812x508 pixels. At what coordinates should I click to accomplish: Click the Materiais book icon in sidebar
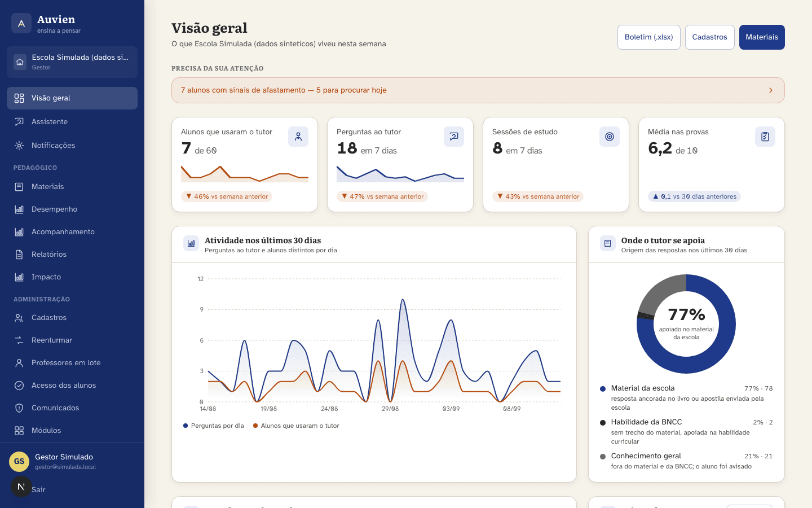click(19, 187)
